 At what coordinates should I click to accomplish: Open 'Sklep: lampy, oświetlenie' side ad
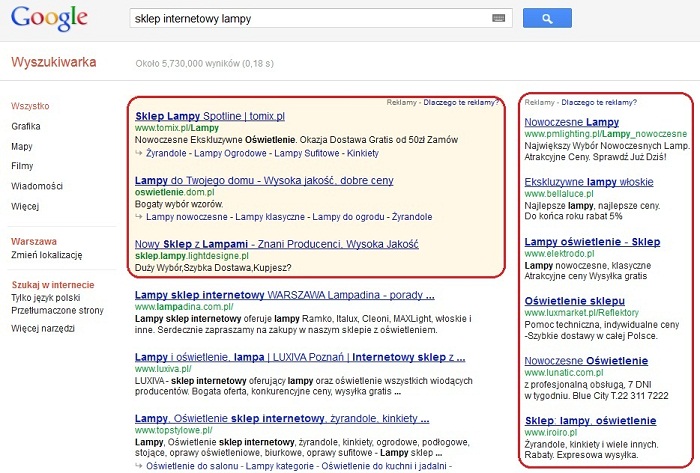590,421
